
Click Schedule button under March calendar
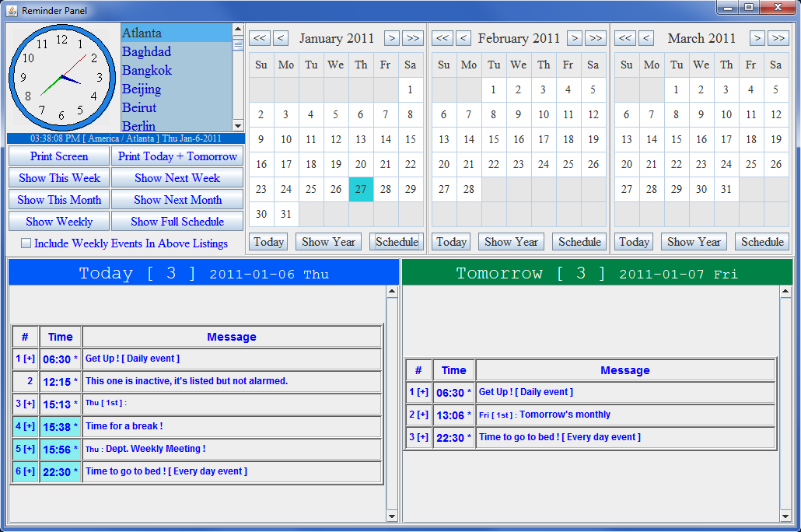tap(761, 242)
